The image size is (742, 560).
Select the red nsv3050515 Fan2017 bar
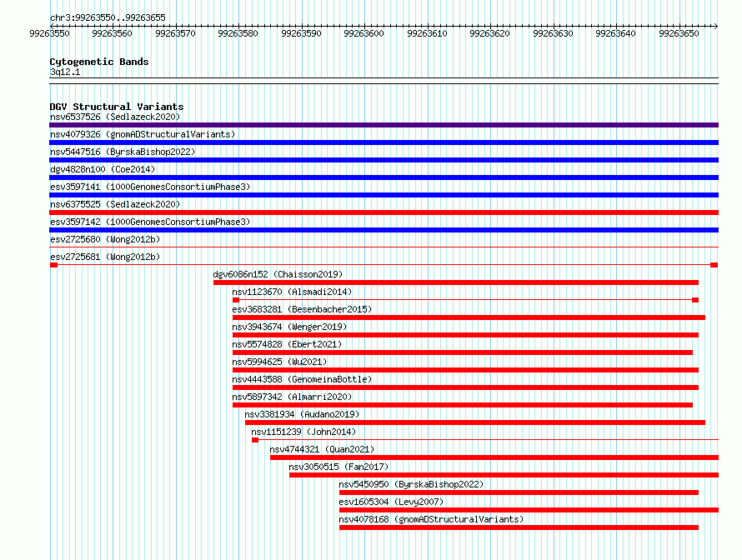click(504, 475)
